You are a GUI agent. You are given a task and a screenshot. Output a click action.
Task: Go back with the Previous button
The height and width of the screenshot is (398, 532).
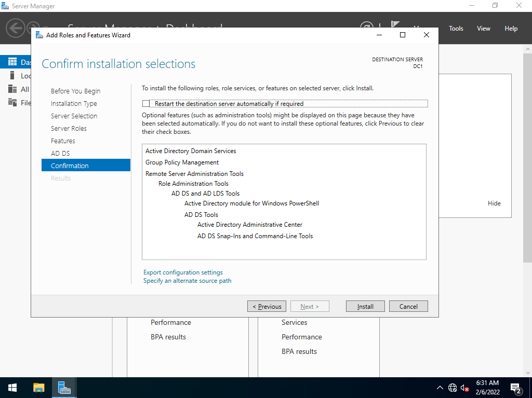pyautogui.click(x=267, y=306)
